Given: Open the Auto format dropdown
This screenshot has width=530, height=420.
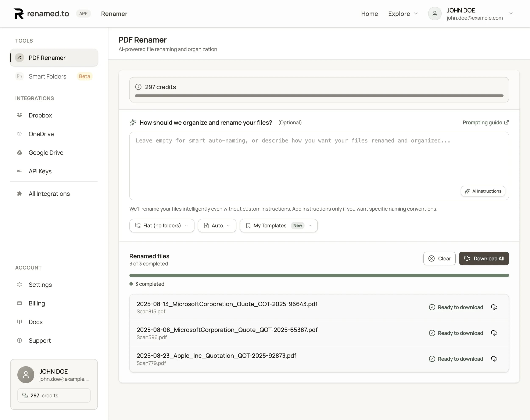Looking at the screenshot, I should (x=217, y=225).
